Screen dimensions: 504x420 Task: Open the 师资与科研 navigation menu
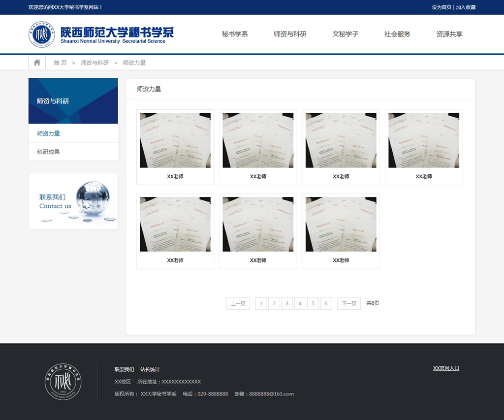(x=290, y=34)
